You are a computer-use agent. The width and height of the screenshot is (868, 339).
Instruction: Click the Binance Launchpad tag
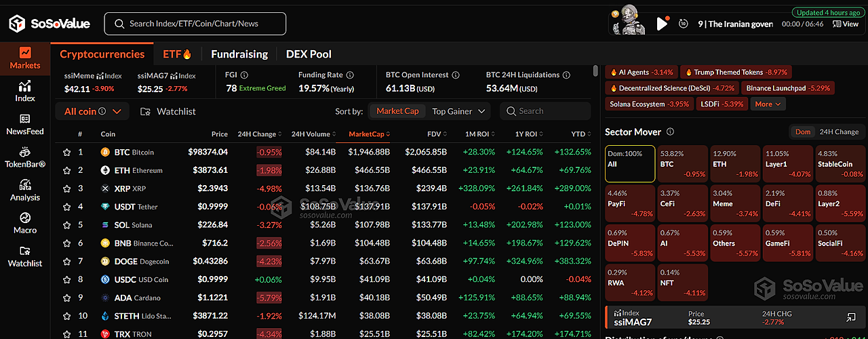787,88
